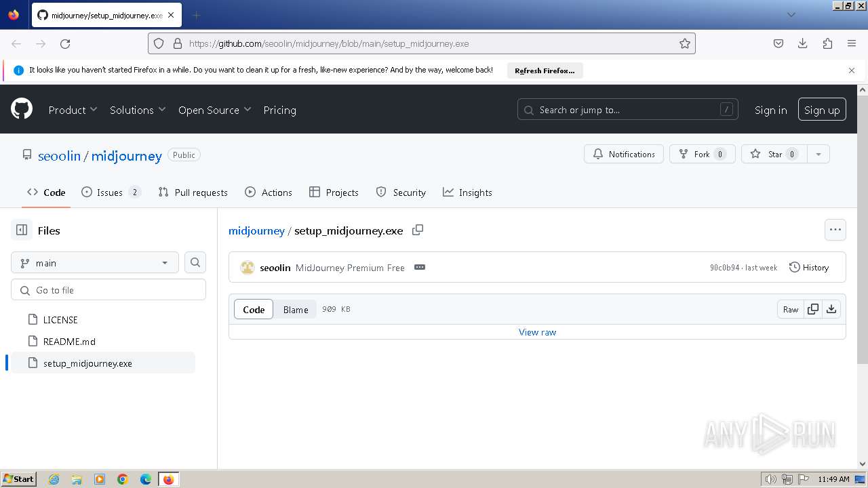Click the Search or jump to field

[x=629, y=110]
